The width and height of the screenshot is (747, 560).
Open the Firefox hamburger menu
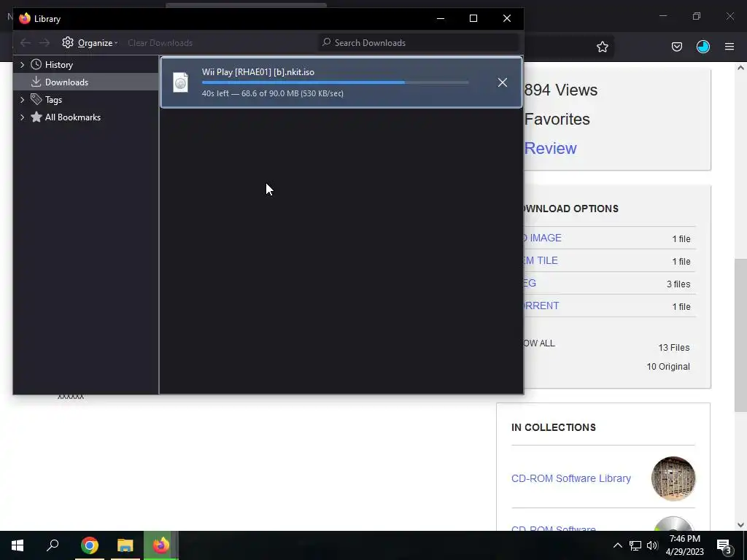[x=729, y=47]
